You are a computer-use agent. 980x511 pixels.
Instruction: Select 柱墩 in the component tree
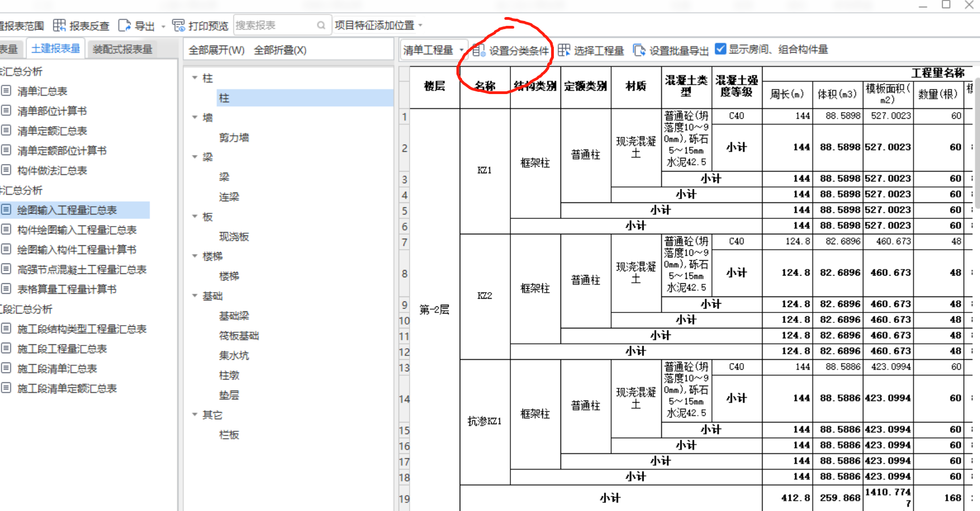[229, 375]
